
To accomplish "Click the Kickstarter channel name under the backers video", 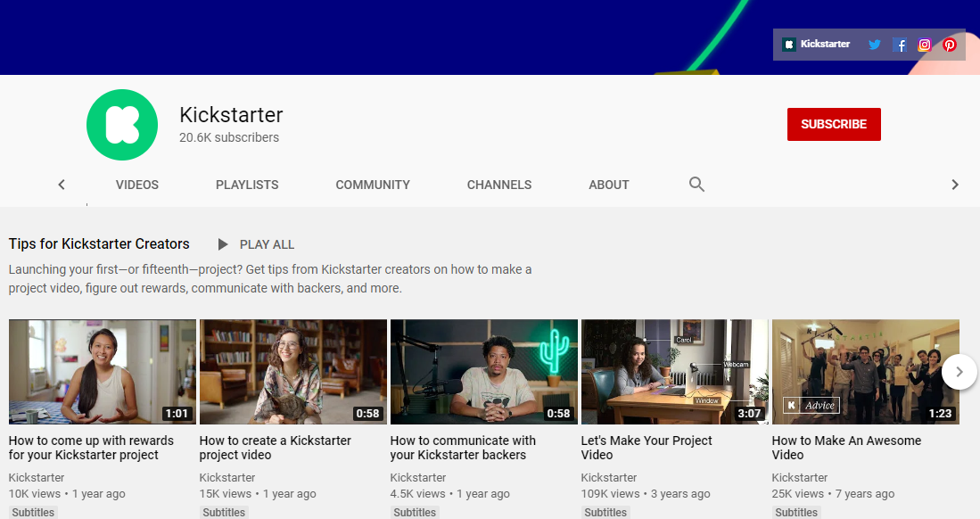I will click(x=418, y=478).
